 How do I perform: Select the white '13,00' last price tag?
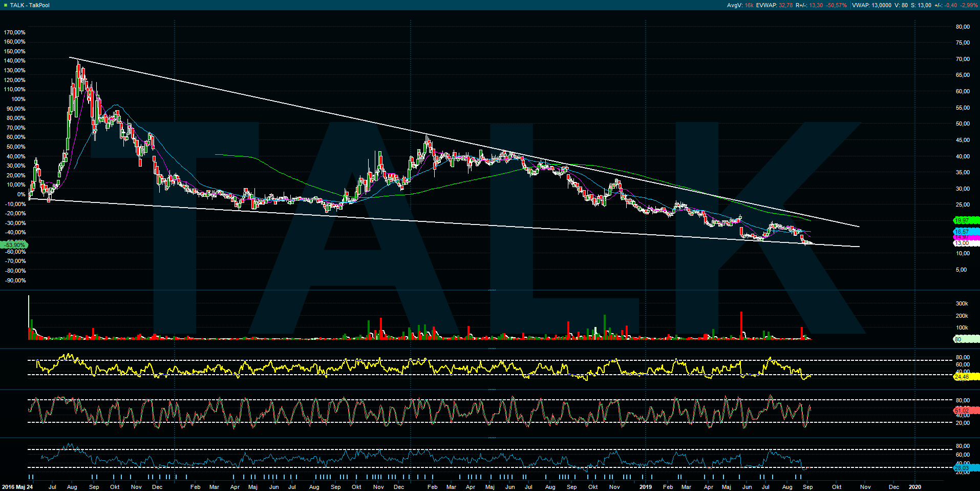click(x=966, y=243)
